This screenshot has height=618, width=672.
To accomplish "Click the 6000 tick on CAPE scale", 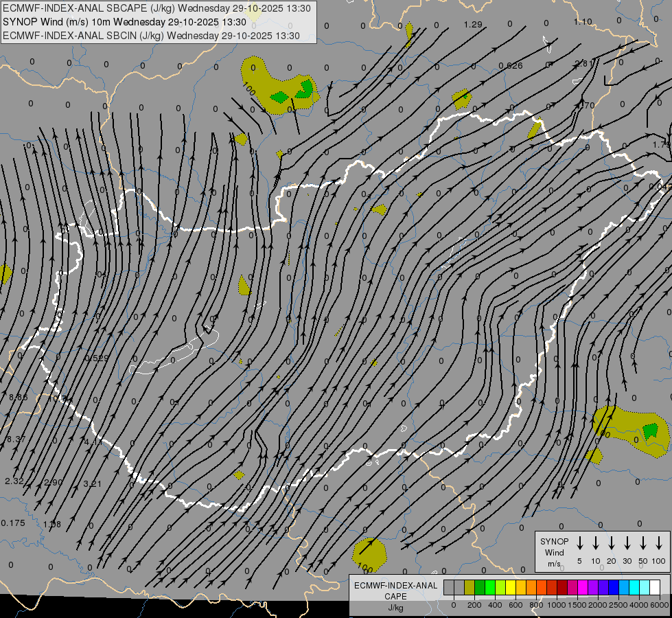I will [660, 605].
